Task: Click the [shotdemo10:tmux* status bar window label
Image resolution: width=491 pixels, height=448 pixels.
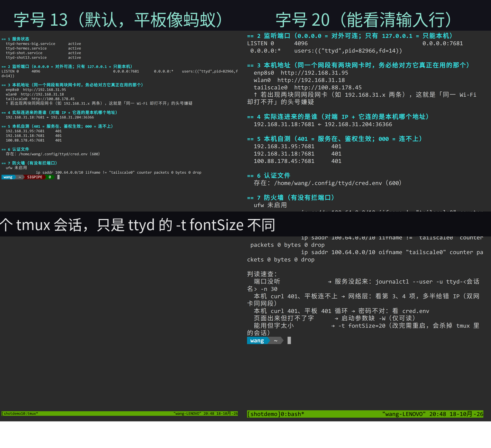Action: [x=20, y=413]
